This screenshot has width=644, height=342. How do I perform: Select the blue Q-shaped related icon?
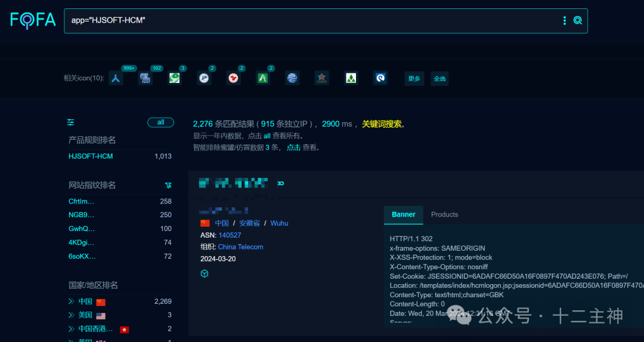[x=380, y=78]
